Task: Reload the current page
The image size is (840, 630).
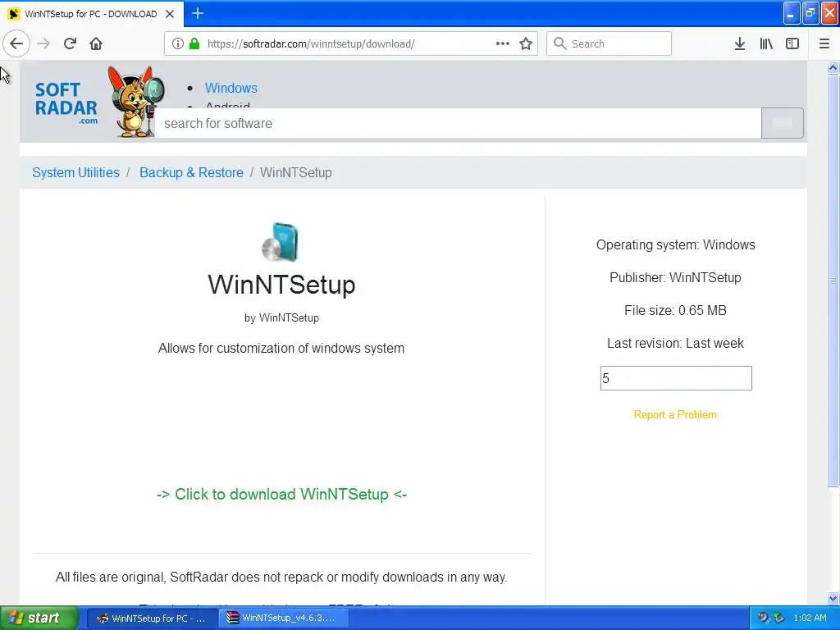Action: point(70,43)
